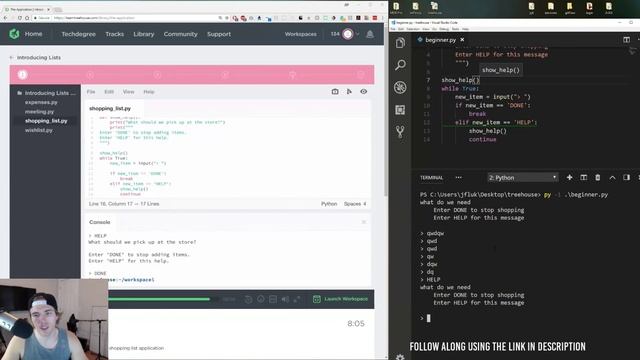Go back via Introducing Lists arrow
This screenshot has height=360, width=640.
point(11,58)
